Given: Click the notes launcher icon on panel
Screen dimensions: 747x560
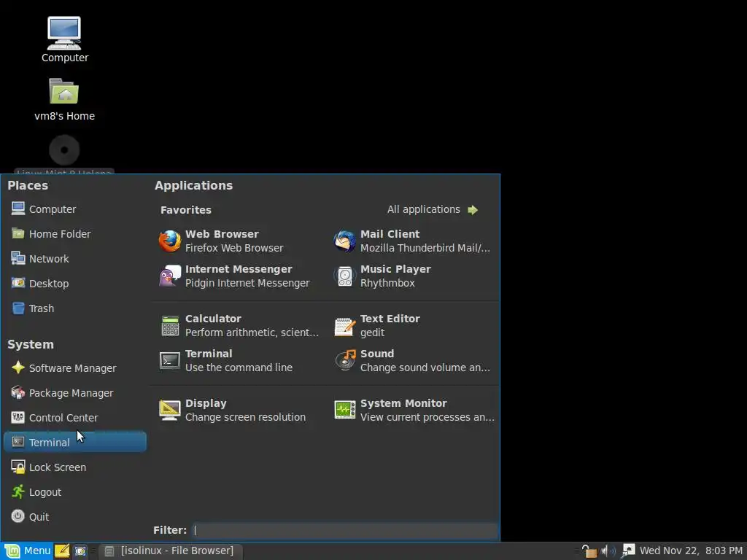Looking at the screenshot, I should pos(62,551).
